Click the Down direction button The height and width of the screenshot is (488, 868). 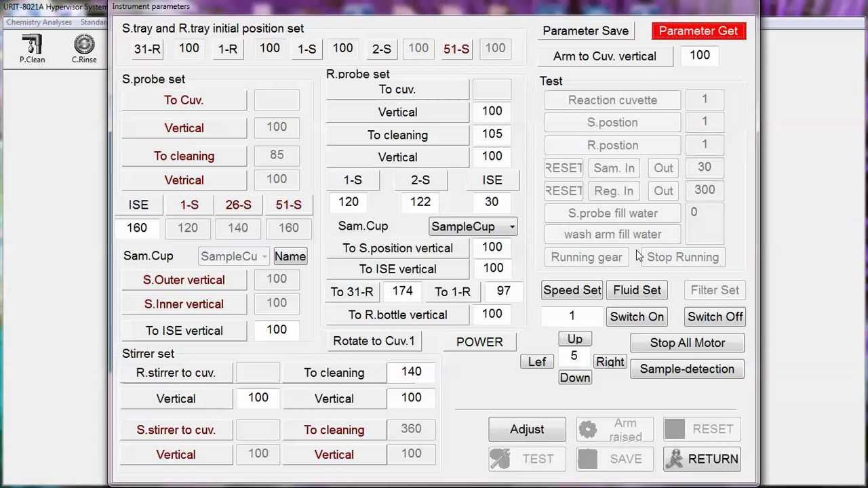tap(574, 378)
